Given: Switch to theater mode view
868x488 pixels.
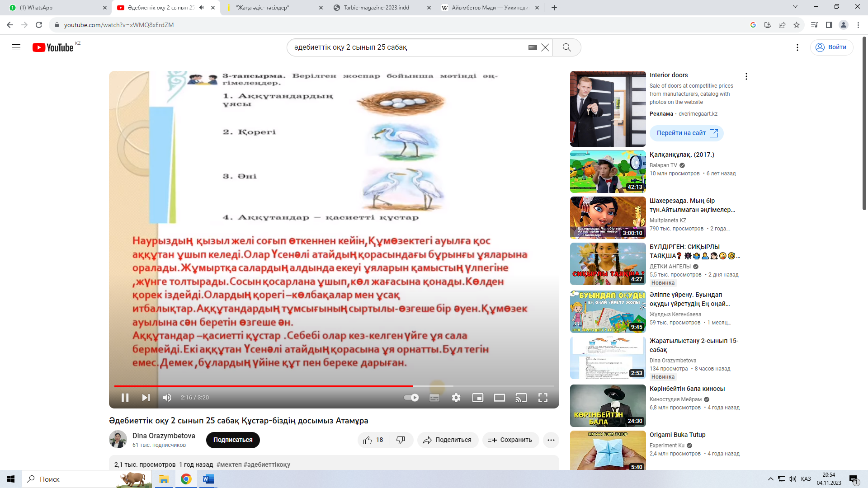Looking at the screenshot, I should [x=500, y=398].
